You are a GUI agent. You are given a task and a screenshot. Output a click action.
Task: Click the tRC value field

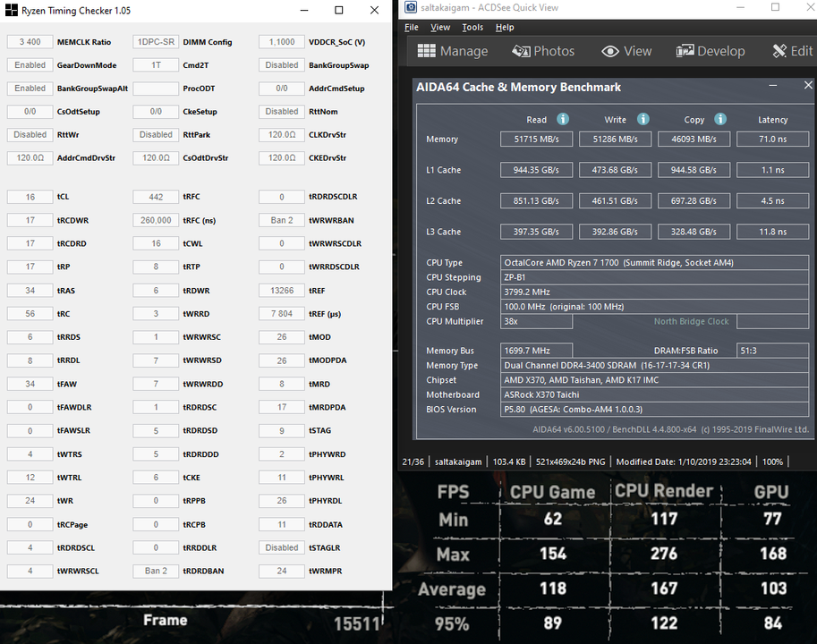[x=30, y=313]
